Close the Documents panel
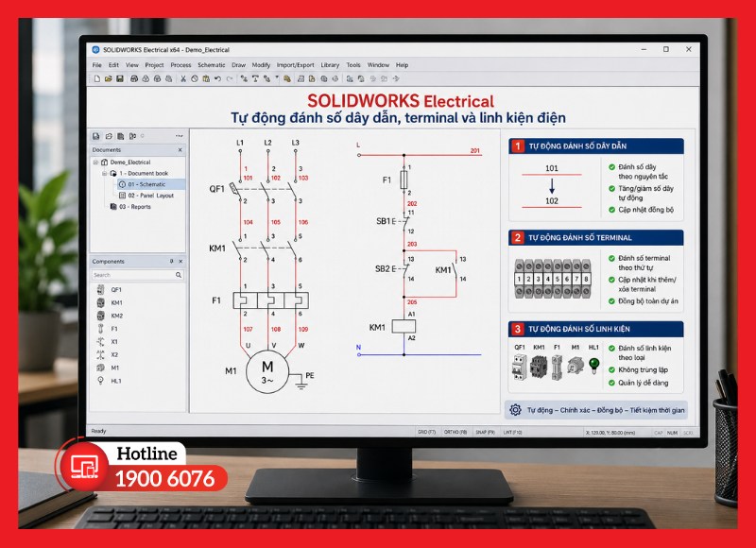756x548 pixels. tap(180, 150)
